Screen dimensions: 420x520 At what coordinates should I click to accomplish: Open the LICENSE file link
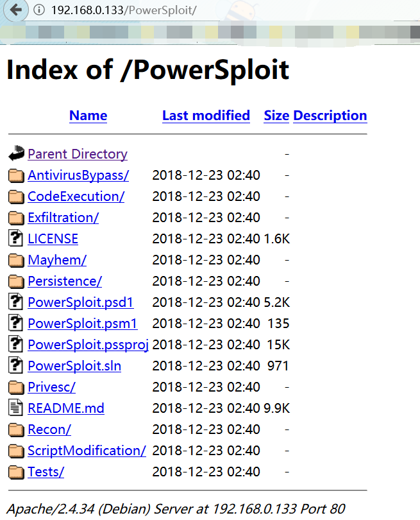[x=53, y=239]
